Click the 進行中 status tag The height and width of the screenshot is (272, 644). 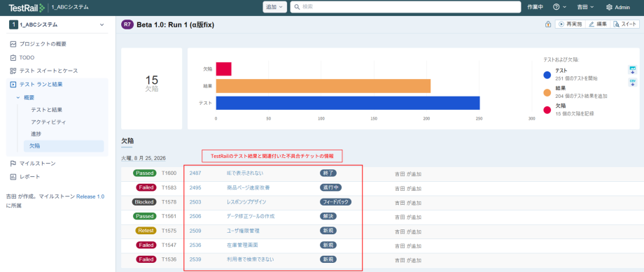pos(331,187)
